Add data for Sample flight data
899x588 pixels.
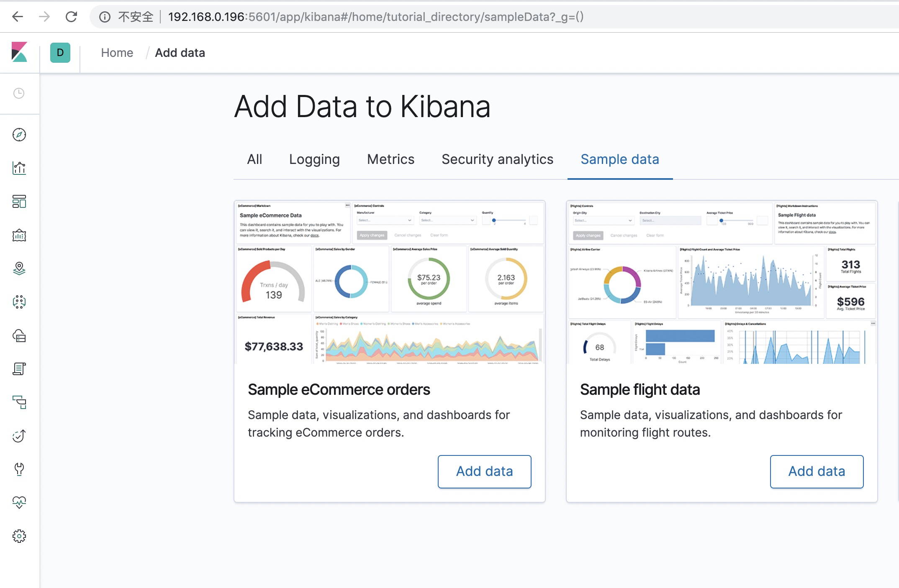pos(817,471)
